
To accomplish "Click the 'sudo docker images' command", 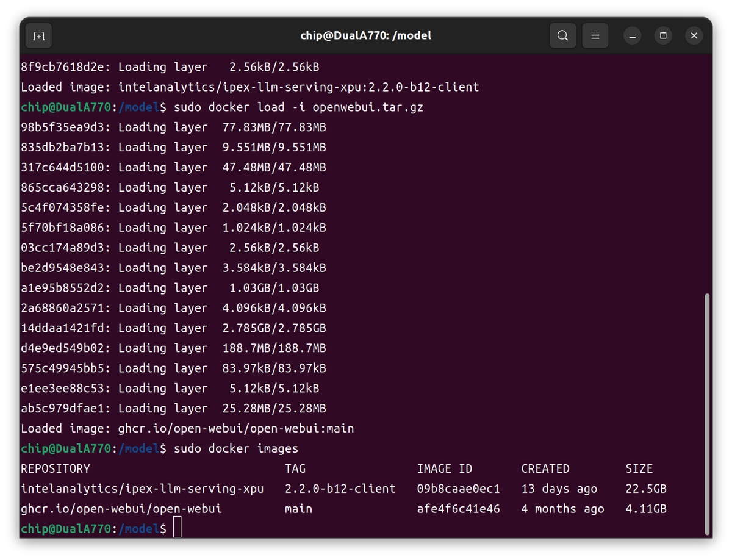I will click(236, 449).
